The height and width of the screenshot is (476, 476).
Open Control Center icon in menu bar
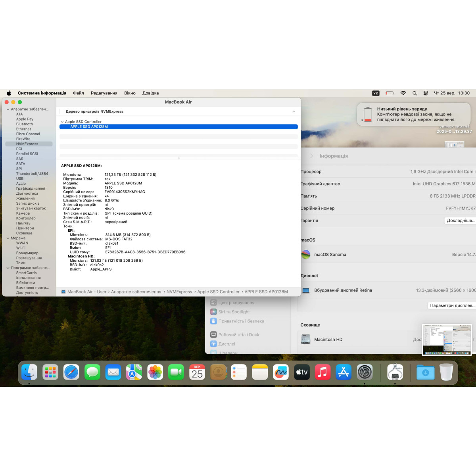(x=426, y=93)
